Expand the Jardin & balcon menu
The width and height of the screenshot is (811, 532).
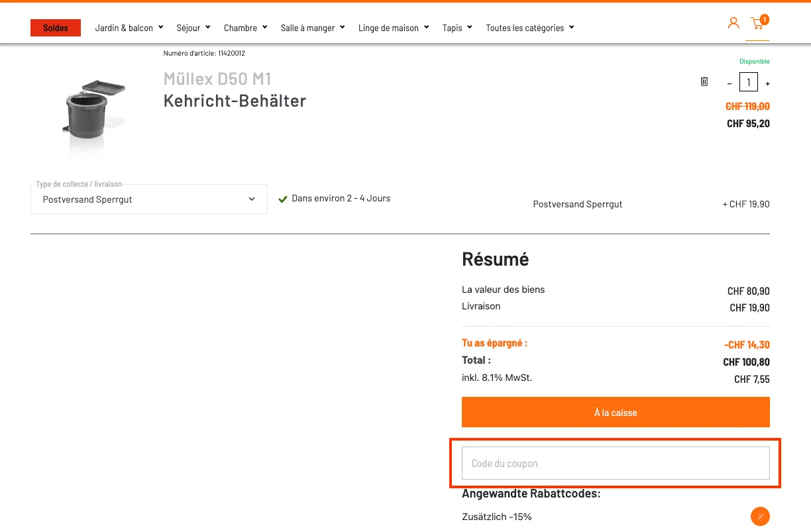tap(129, 28)
